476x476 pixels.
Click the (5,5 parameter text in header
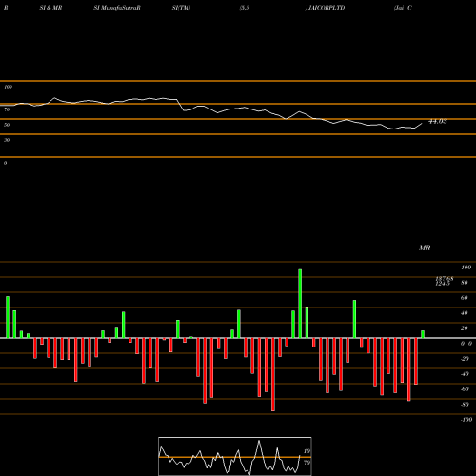[x=245, y=8]
